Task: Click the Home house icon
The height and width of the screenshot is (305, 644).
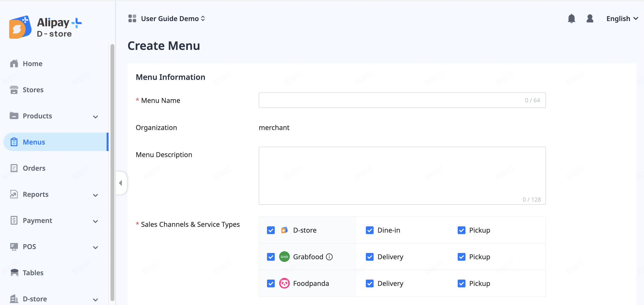Action: 14,63
